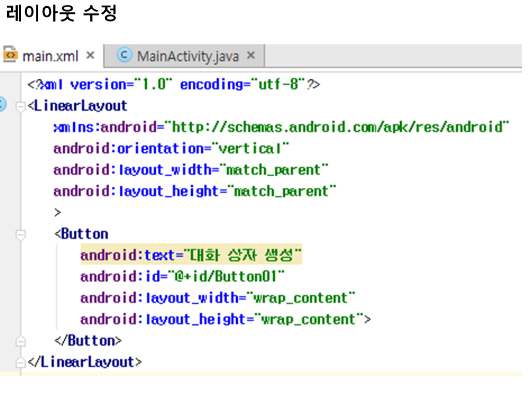Click the XML file icon on main.xml tab
The width and height of the screenshot is (532, 399).
point(10,56)
